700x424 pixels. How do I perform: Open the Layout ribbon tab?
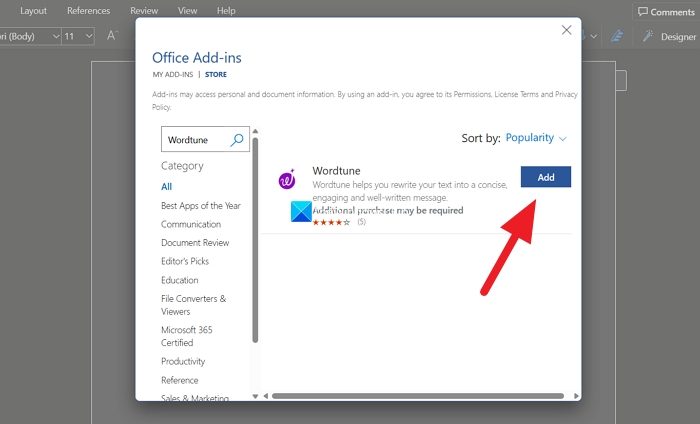33,11
